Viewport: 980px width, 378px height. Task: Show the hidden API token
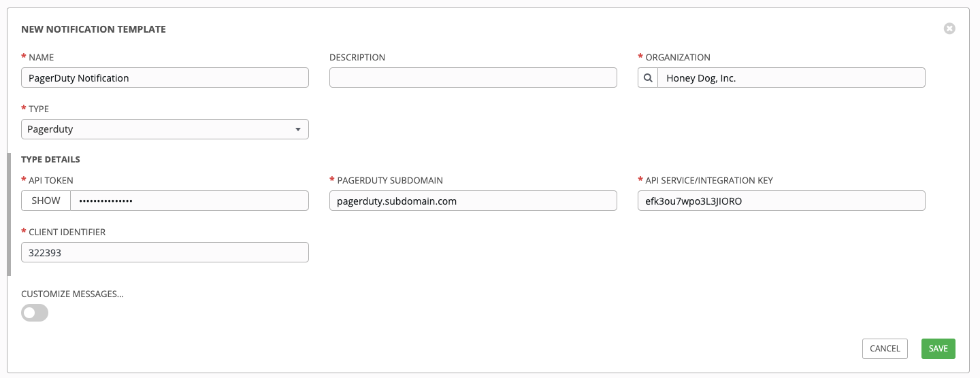click(46, 201)
